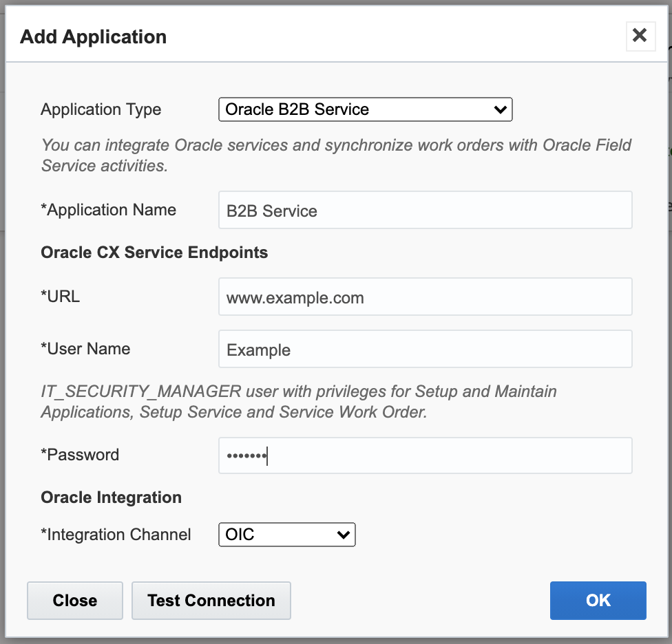
Task: Click the *Application Name label
Action: pos(109,210)
